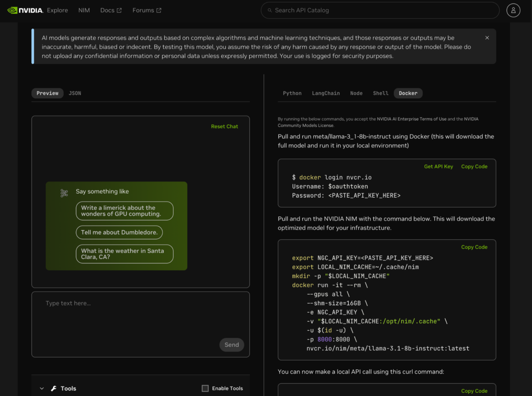Click the 'nvcr.io/nim/meta/llama-3.1-8b-instruct:latest' line
This screenshot has height=396, width=532.
(388, 348)
